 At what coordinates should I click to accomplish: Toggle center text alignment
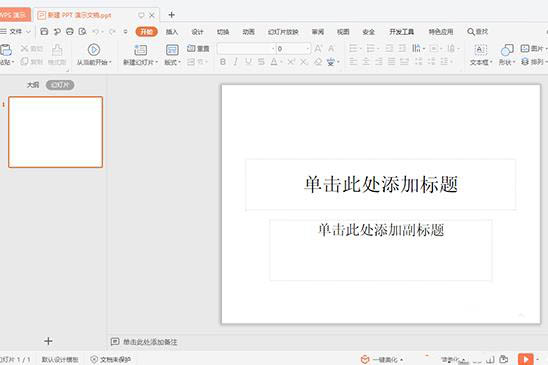point(366,62)
